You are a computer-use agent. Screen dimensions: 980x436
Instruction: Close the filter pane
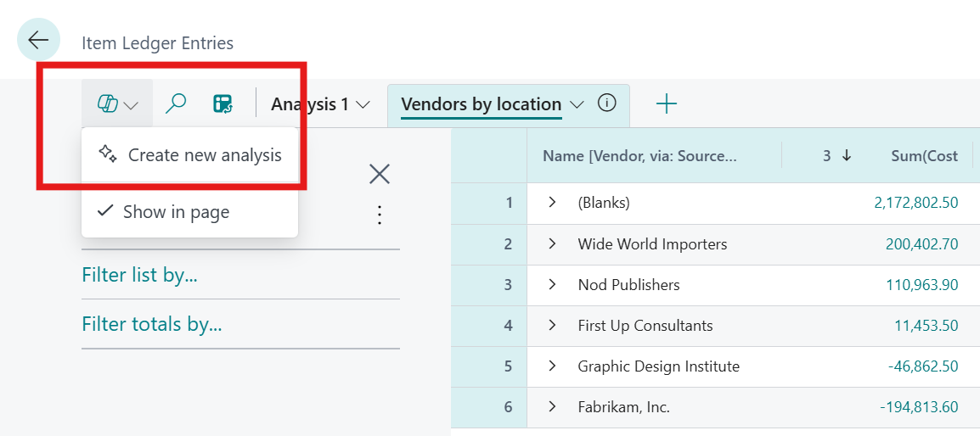tap(380, 174)
